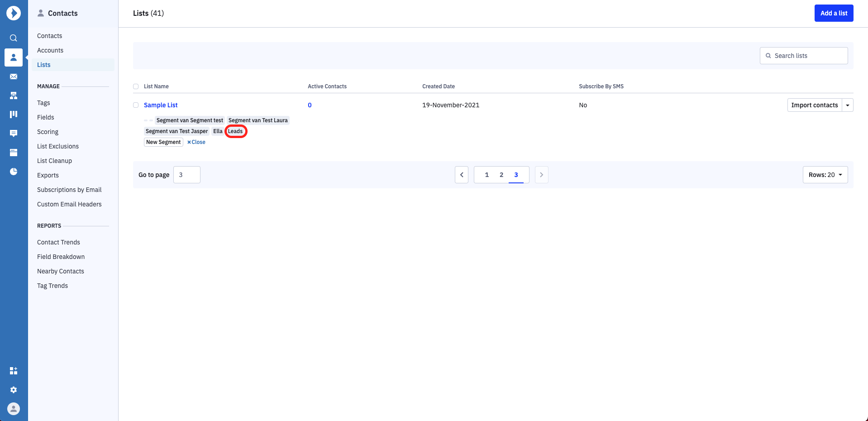The height and width of the screenshot is (421, 868).
Task: Open the Ella segment
Action: click(x=218, y=131)
